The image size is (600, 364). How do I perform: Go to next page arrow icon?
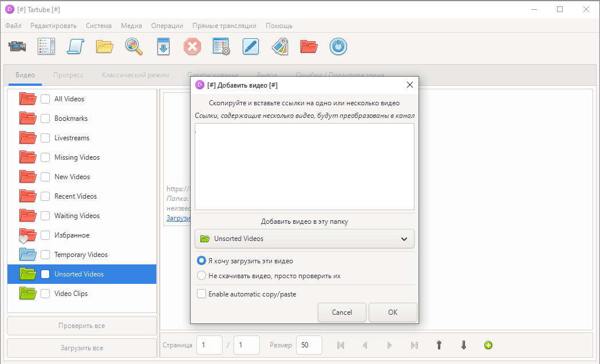point(389,345)
